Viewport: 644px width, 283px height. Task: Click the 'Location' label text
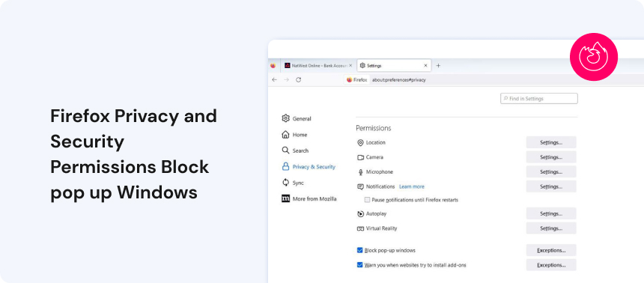376,142
